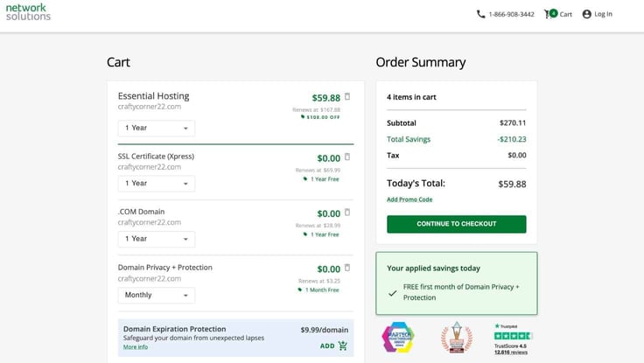Click the MarTech award badge
This screenshot has width=644, height=363.
click(398, 338)
